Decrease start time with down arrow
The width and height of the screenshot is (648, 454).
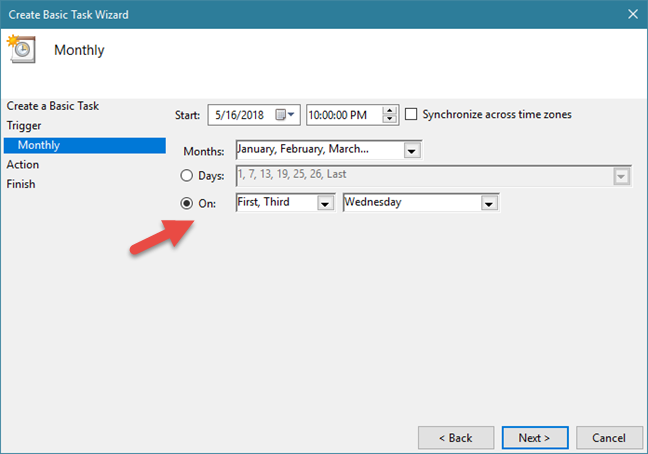click(x=390, y=120)
